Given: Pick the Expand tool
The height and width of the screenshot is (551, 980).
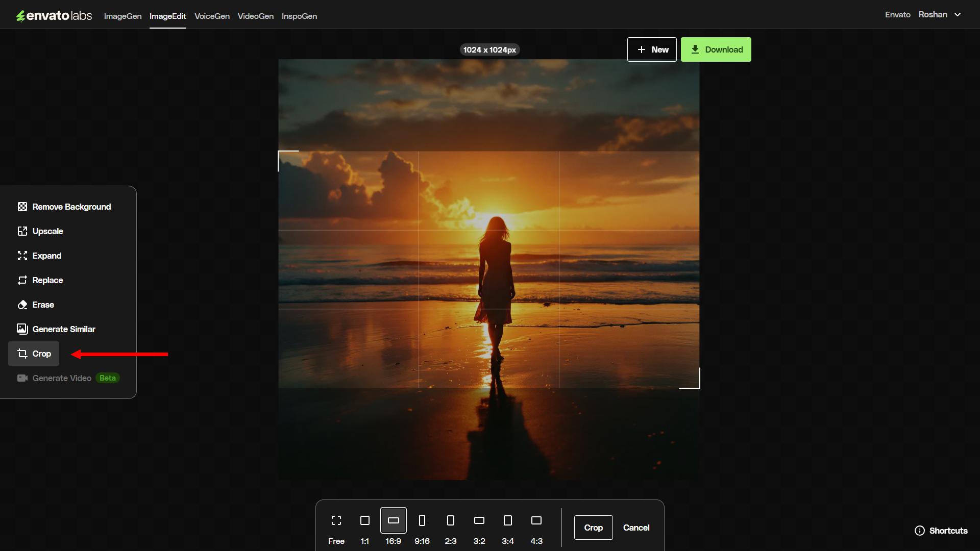Looking at the screenshot, I should [x=39, y=256].
